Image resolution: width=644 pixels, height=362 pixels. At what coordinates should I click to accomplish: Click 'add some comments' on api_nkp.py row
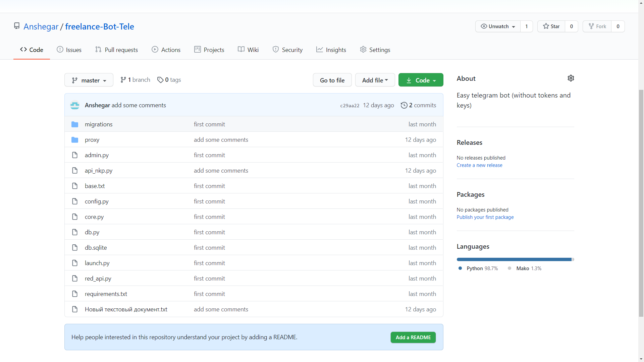pyautogui.click(x=221, y=171)
